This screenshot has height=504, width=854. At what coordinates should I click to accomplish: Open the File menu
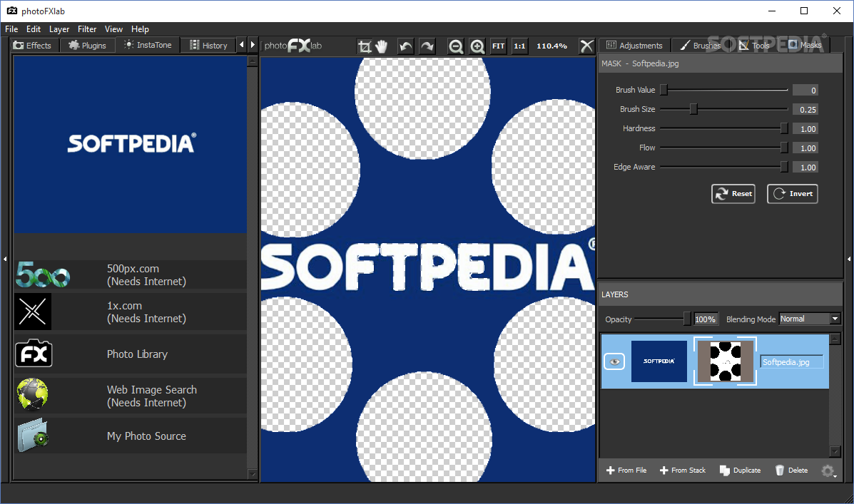pyautogui.click(x=11, y=29)
